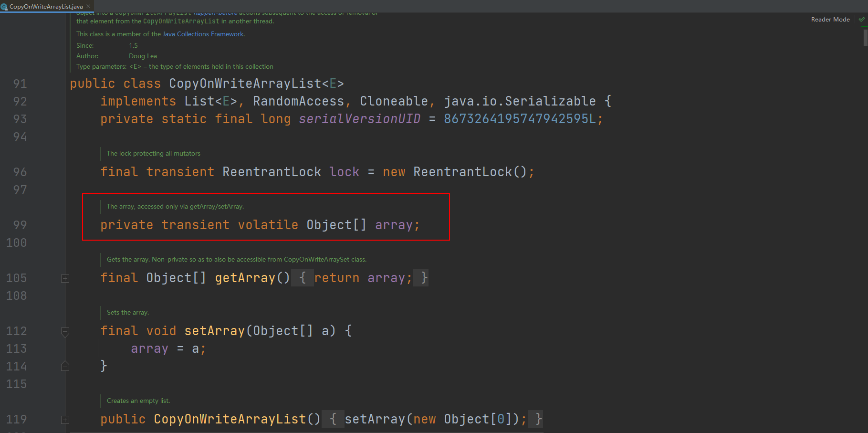Open the Java Collections Framework link
Image resolution: width=868 pixels, height=433 pixels.
[203, 34]
